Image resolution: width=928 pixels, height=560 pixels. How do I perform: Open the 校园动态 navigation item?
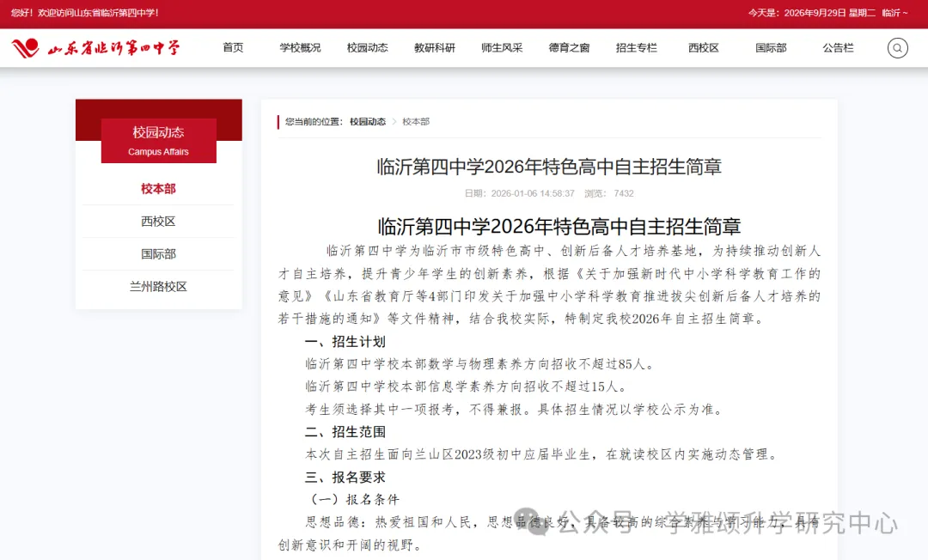coord(367,48)
